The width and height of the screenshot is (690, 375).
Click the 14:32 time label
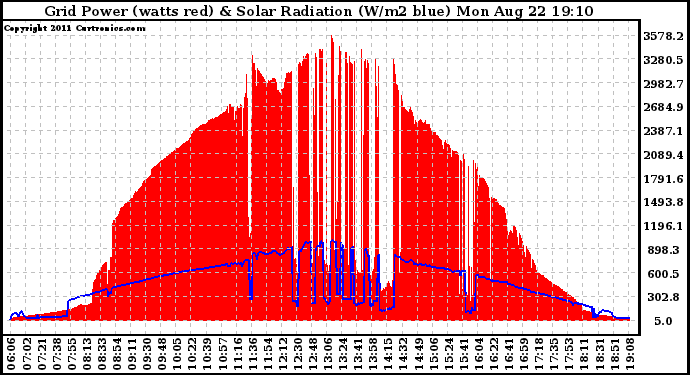pyautogui.click(x=402, y=354)
